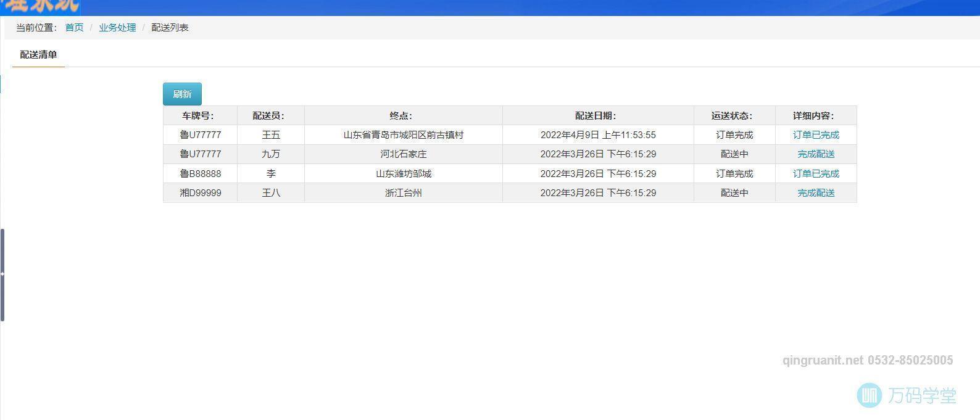Click courier name 李
Viewport: 980px width, 420px height.
tap(271, 174)
